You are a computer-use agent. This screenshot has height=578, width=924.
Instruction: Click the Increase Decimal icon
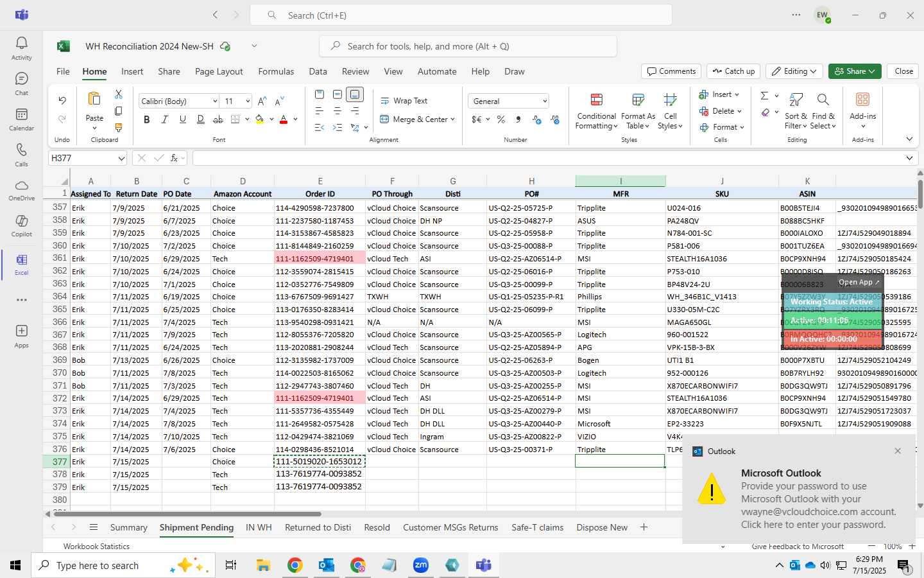click(x=537, y=119)
